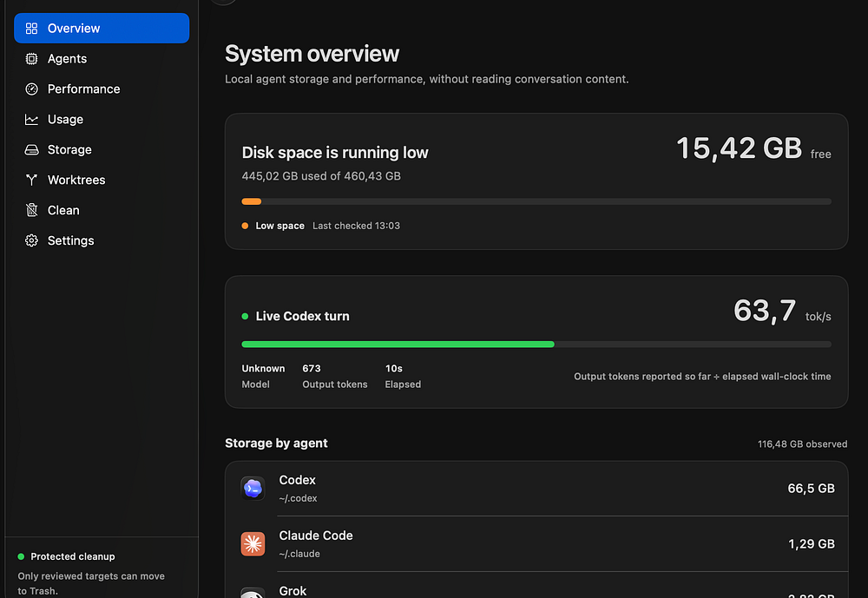The height and width of the screenshot is (598, 868).
Task: Select the Grok storage row
Action: 536,586
